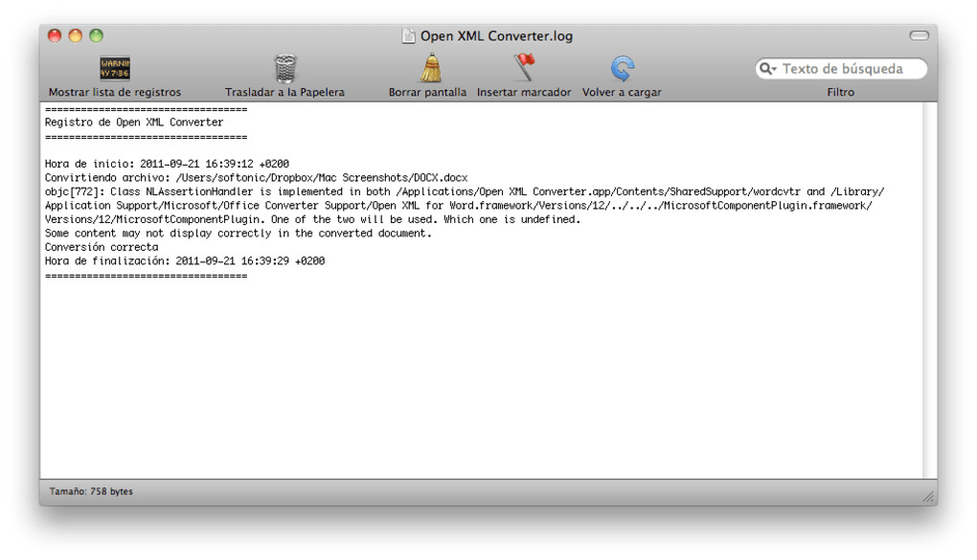Click the 'Hora de finalización' timestamp line
The width and height of the screenshot is (977, 560).
(185, 261)
